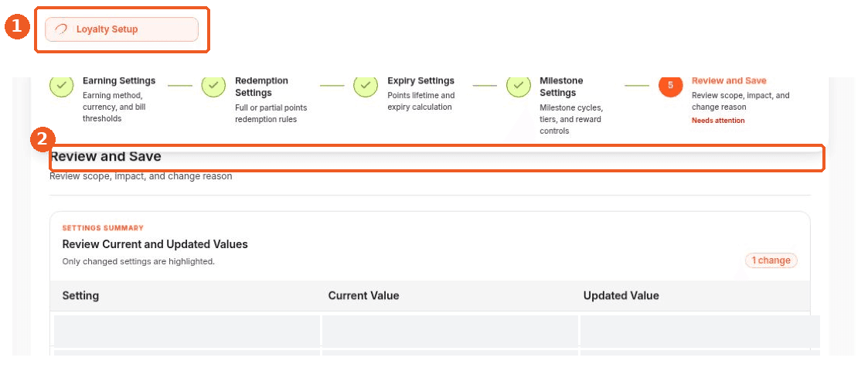Click the Review and Save page heading
The width and height of the screenshot is (868, 371).
(x=106, y=157)
